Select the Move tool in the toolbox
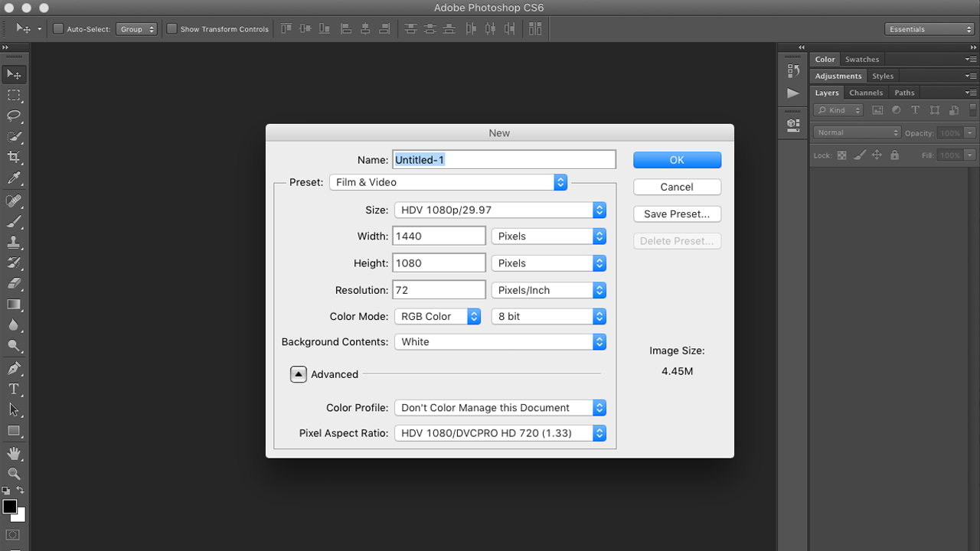The width and height of the screenshot is (980, 551). tap(14, 74)
